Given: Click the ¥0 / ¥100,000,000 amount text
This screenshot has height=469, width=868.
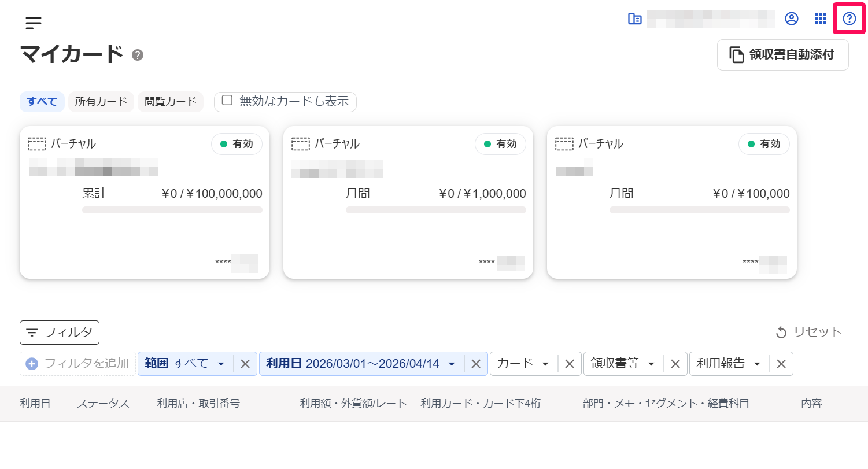Looking at the screenshot, I should 212,194.
